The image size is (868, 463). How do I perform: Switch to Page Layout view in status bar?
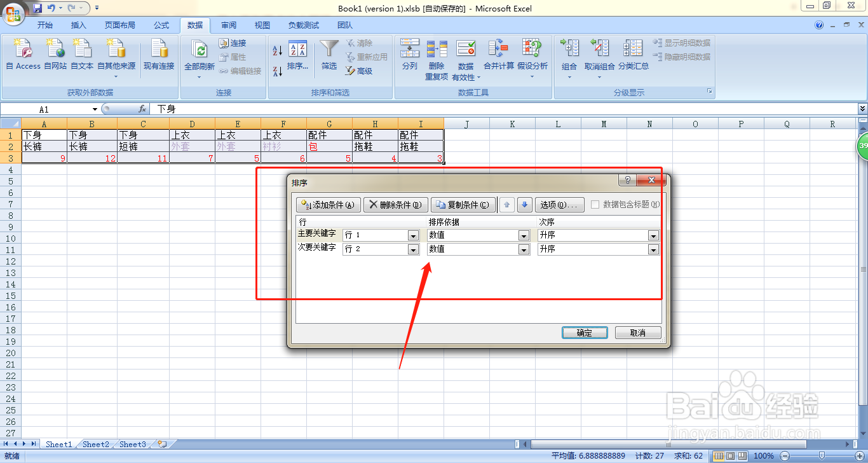pos(731,455)
